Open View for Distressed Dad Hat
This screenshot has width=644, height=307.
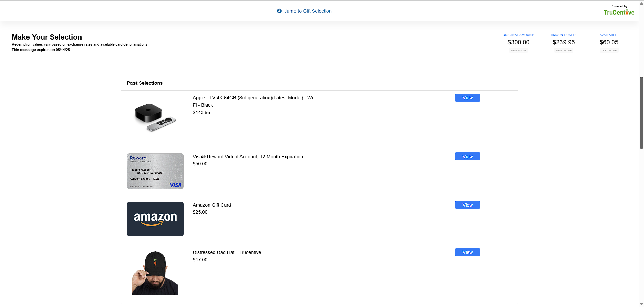(x=467, y=252)
